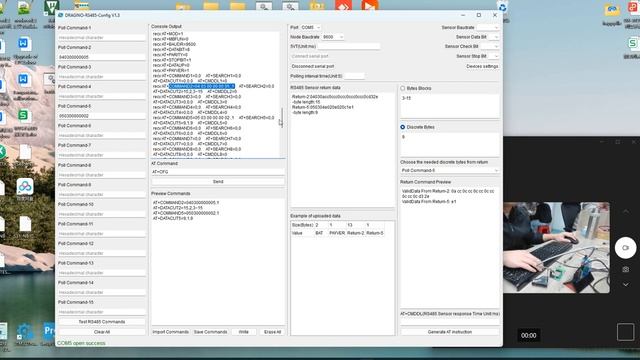The image size is (640, 360).
Task: Click the Poll Command-5 field with 050300000002
Action: click(x=102, y=116)
